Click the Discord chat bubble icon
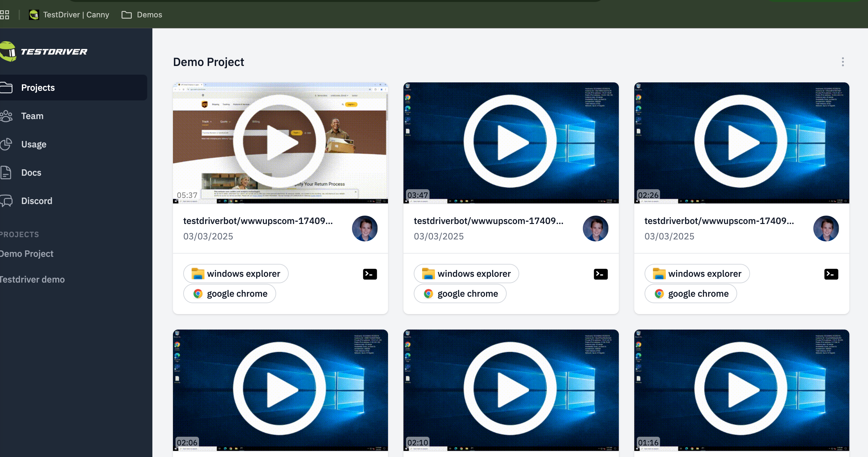 [x=6, y=201]
